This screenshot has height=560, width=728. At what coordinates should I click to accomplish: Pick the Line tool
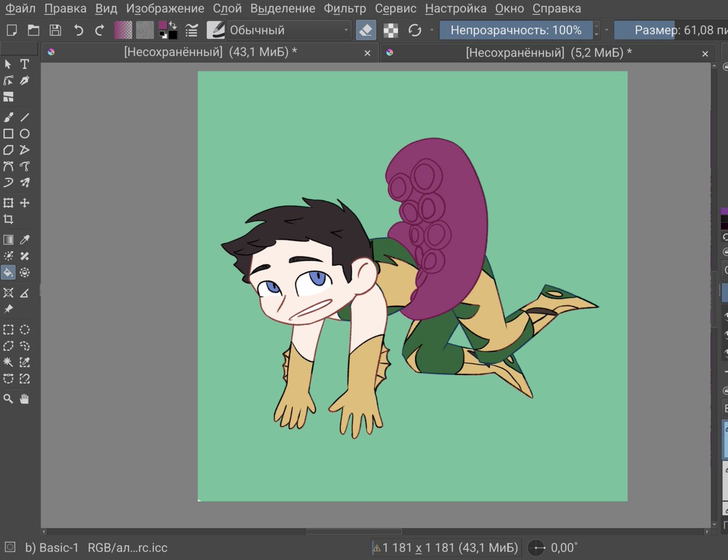tap(25, 117)
